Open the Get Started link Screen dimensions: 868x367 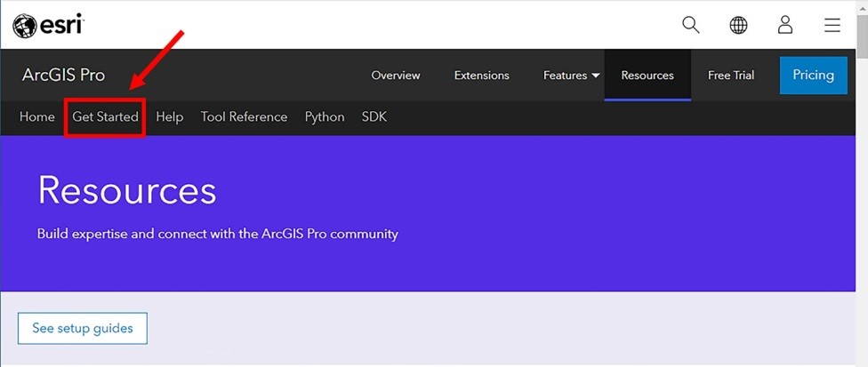tap(105, 117)
